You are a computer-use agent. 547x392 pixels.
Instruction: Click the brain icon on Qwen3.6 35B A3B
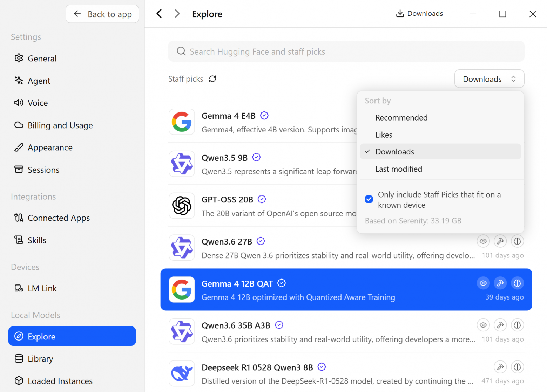click(517, 325)
